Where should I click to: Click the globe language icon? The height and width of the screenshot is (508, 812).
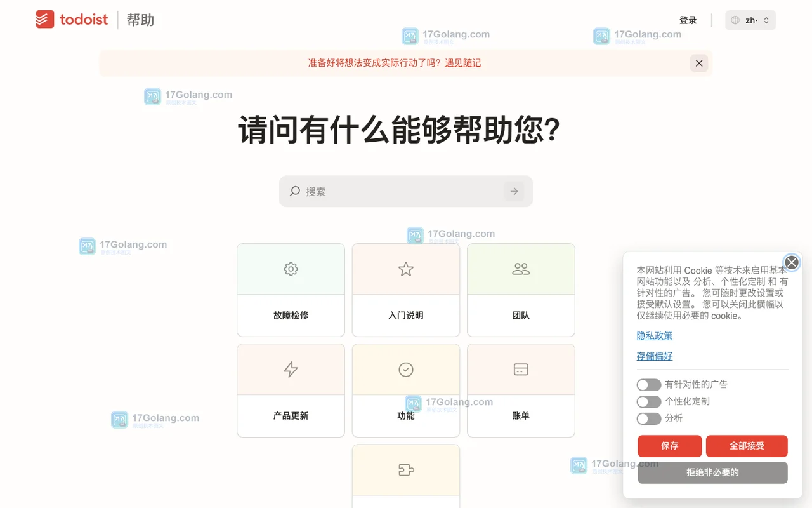pyautogui.click(x=735, y=20)
